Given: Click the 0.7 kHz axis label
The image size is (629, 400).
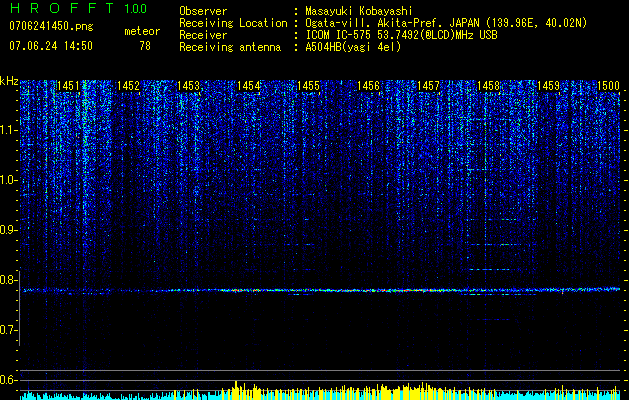Looking at the screenshot, I should click(9, 330).
